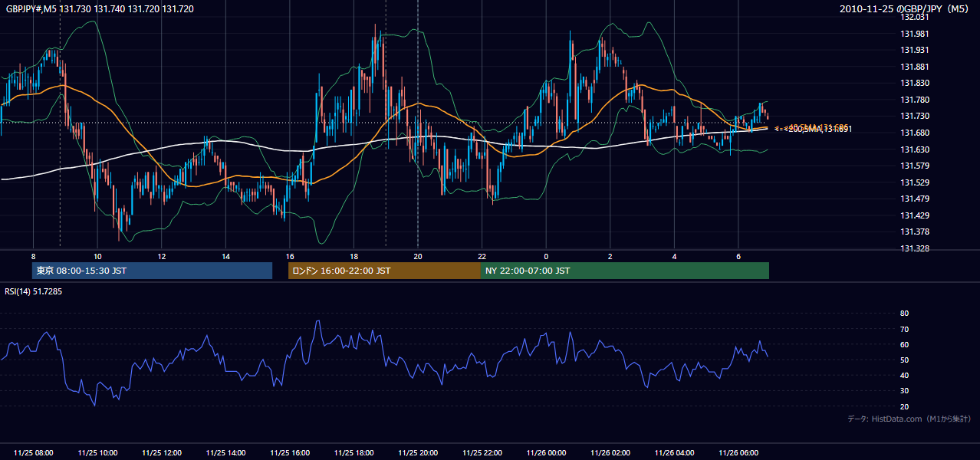The width and height of the screenshot is (980, 460).
Task: Select the London session bar ロンドン 16:00-22:00 JST
Action: [x=384, y=271]
